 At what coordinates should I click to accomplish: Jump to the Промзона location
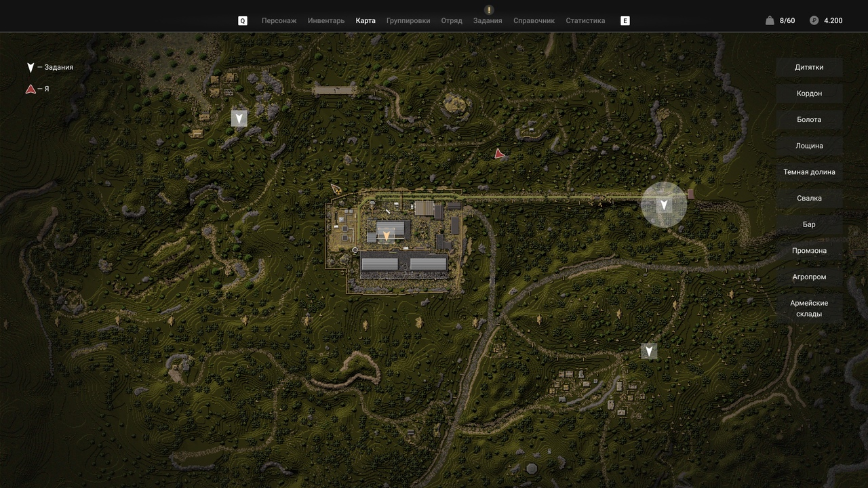point(809,251)
